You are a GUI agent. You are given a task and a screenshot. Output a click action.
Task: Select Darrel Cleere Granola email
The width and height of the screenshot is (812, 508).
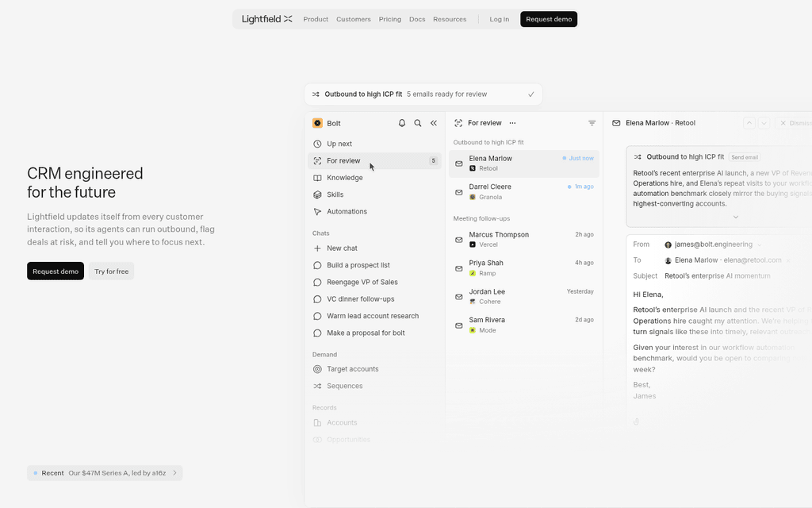click(x=524, y=192)
